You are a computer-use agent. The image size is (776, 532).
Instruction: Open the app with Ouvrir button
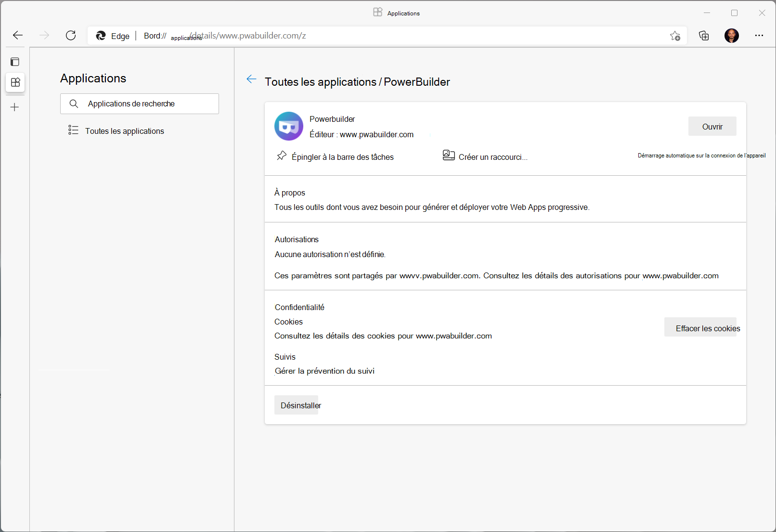pos(712,126)
